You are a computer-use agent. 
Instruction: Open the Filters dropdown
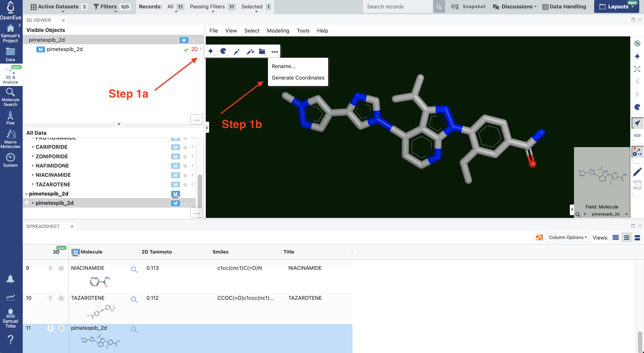point(112,7)
